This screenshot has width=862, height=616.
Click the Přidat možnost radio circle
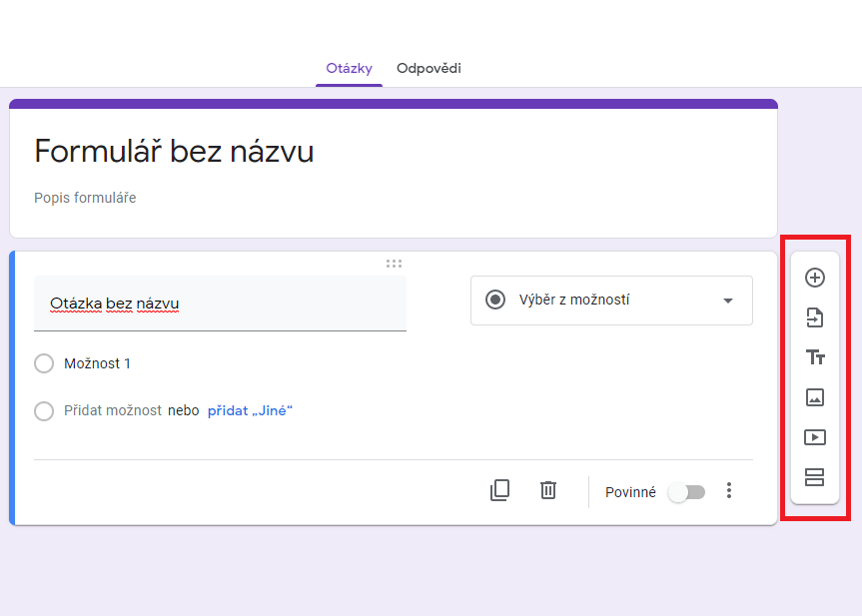(44, 410)
